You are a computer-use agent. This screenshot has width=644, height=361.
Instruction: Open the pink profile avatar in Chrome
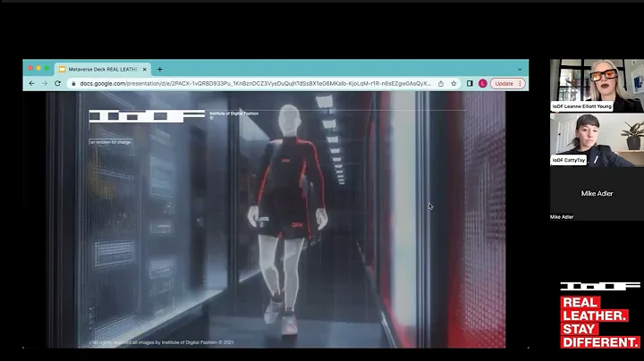483,83
